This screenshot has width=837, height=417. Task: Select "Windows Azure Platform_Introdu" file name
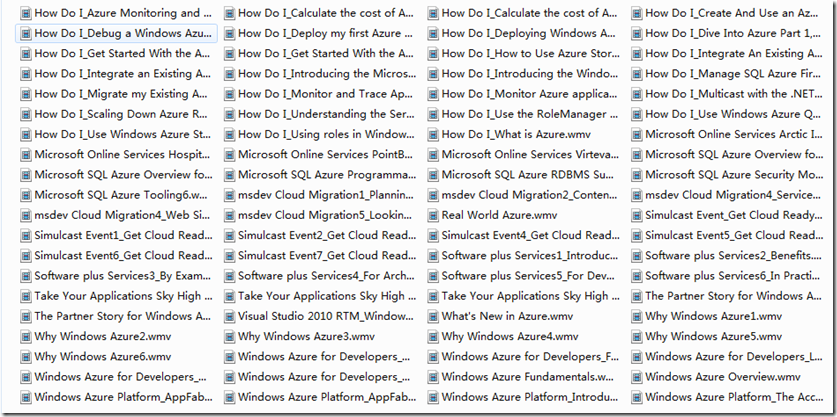pyautogui.click(x=530, y=397)
